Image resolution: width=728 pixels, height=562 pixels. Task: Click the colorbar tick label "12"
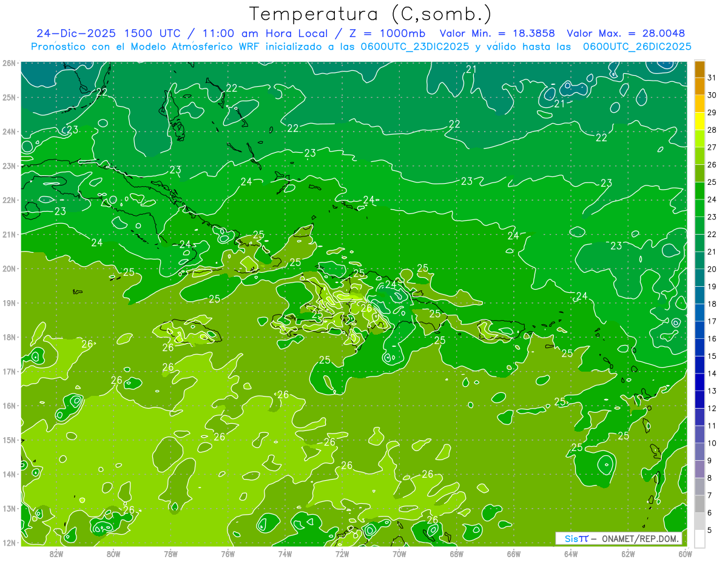point(712,408)
